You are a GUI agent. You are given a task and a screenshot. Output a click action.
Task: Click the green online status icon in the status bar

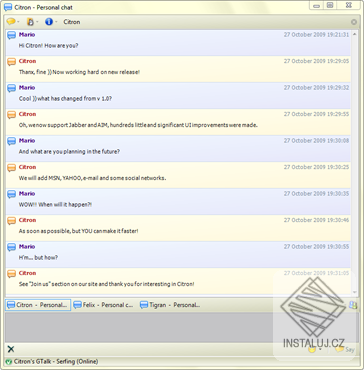9,362
